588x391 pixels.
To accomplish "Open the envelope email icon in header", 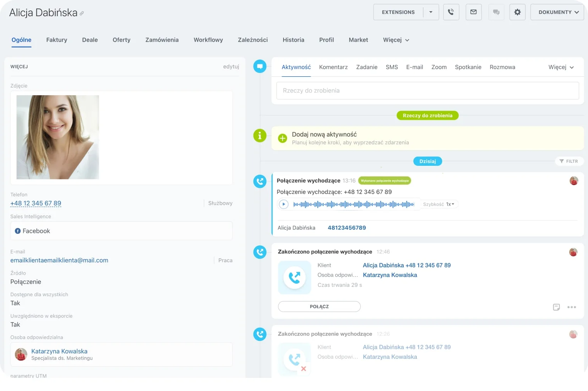I will coord(473,12).
